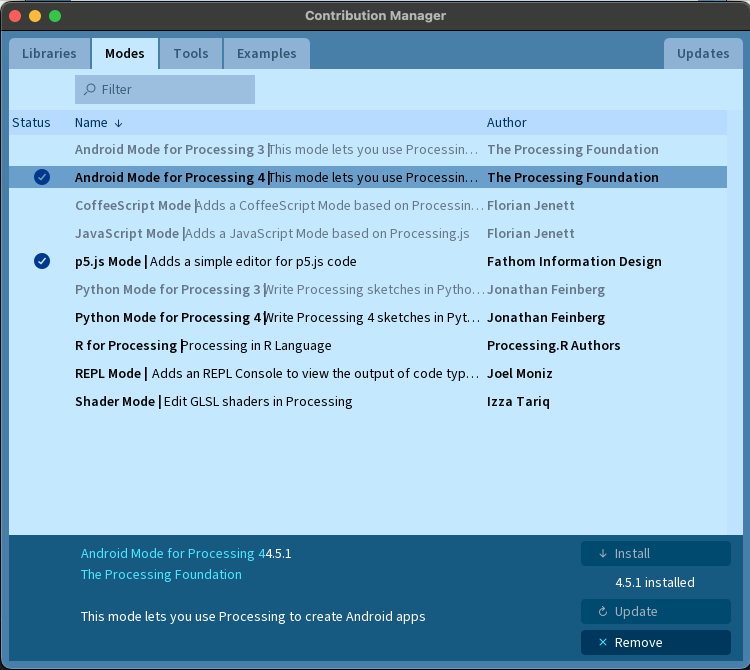Click the installed checkmark for Android Mode 4

tap(42, 177)
